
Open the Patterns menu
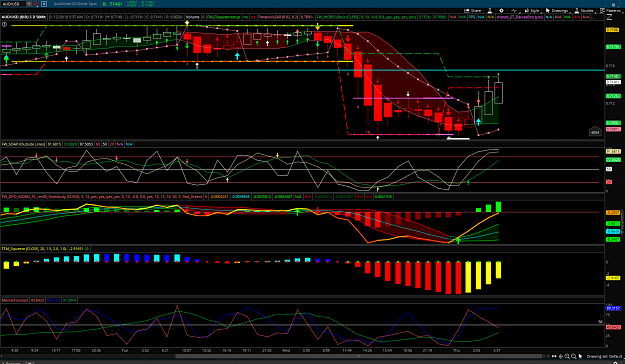coord(612,11)
